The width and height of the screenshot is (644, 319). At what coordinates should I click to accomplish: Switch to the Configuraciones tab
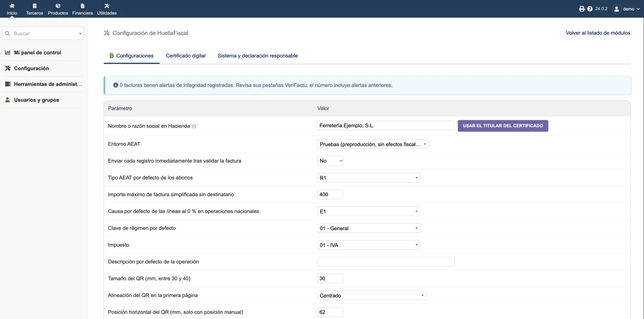(x=132, y=56)
